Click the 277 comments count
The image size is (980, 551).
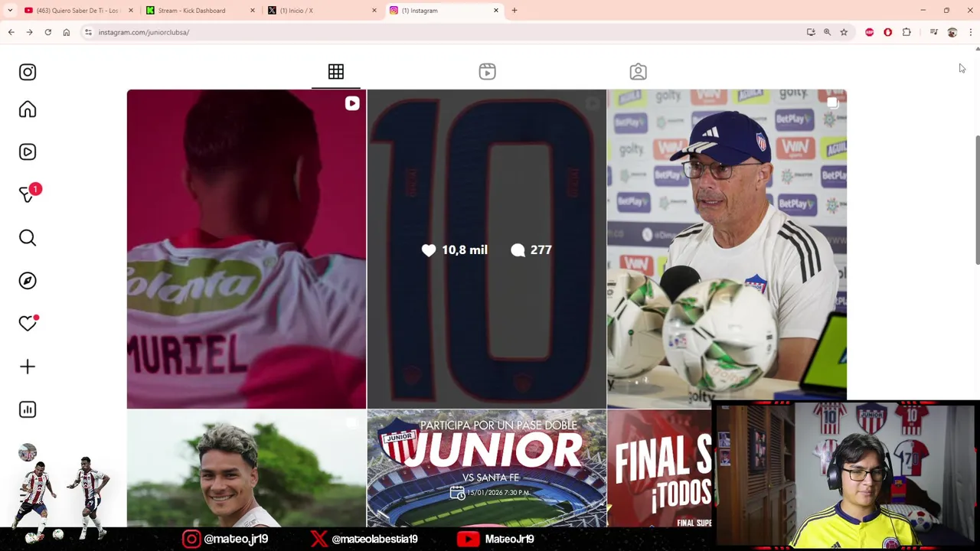(531, 250)
